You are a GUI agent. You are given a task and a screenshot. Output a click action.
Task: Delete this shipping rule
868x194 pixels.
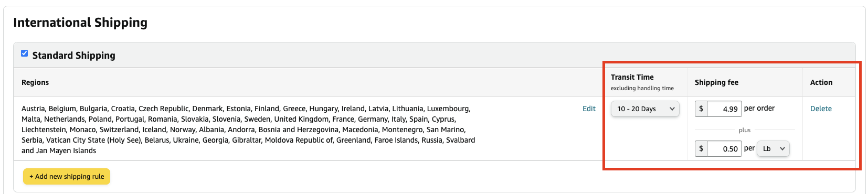[821, 109]
